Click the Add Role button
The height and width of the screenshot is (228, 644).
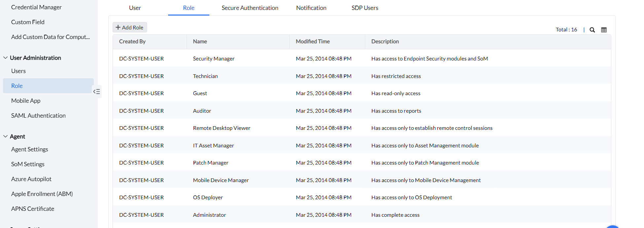130,27
